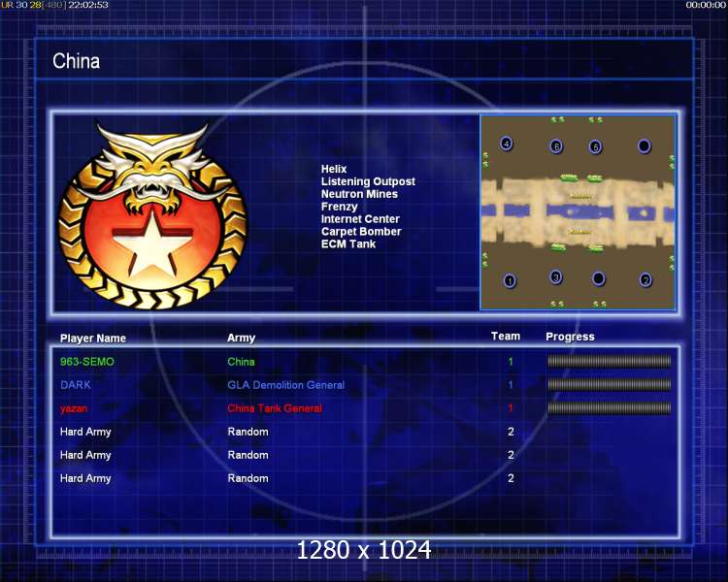
Task: Click 963-SEMO's loading progress bar
Action: (610, 361)
